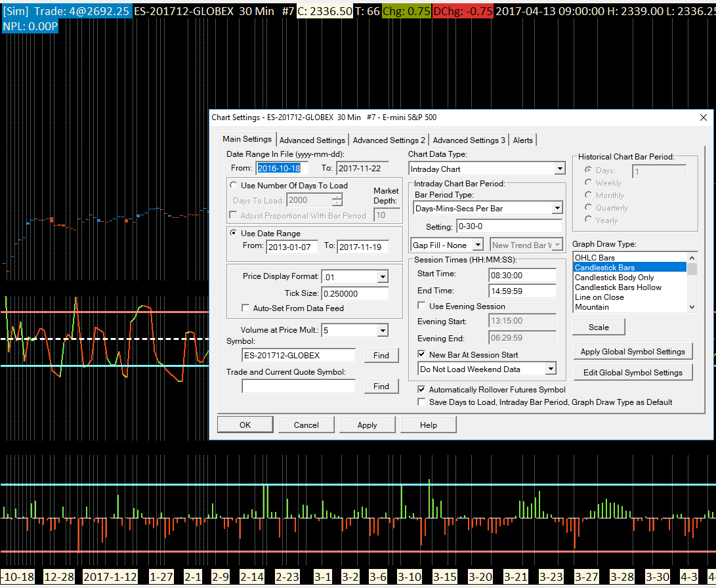716x588 pixels.
Task: Switch to Advanced Settings tab
Action: pyautogui.click(x=312, y=140)
